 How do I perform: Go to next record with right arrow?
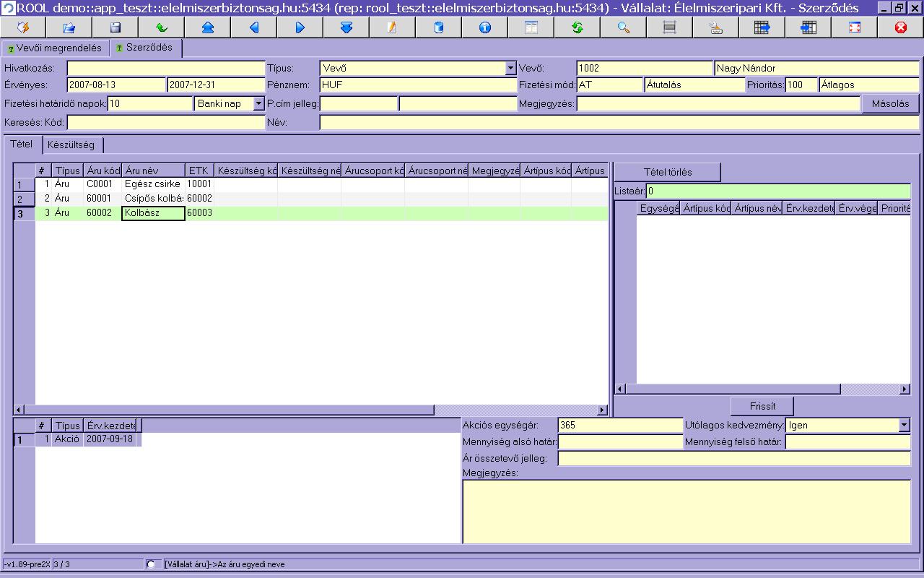[300, 27]
